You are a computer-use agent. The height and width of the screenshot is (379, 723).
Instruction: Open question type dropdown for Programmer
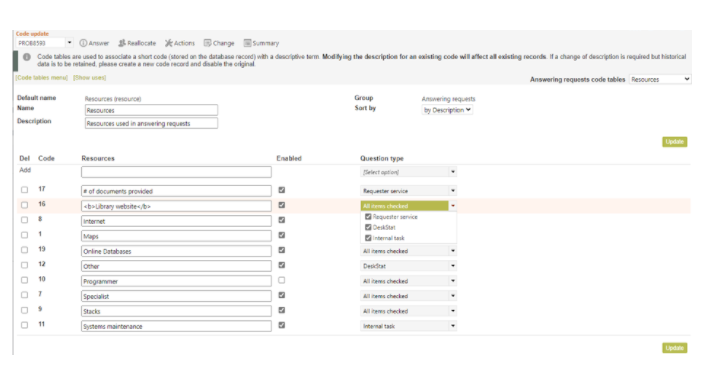pos(409,281)
